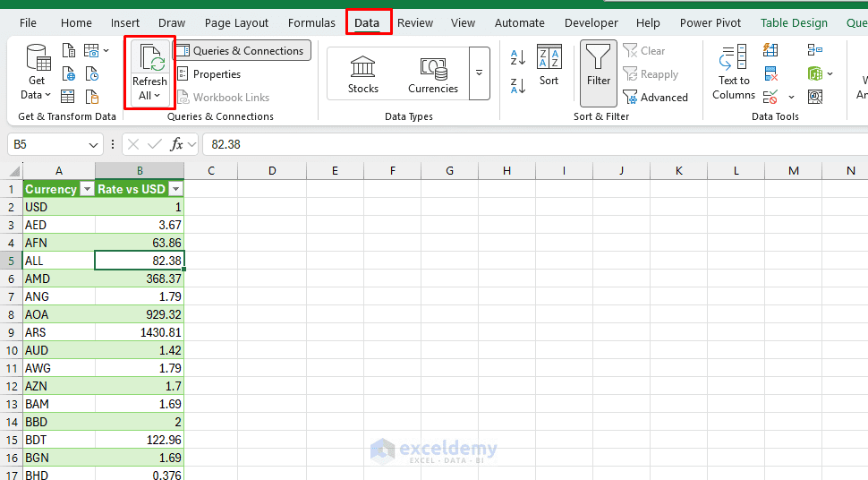The width and height of the screenshot is (868, 480).
Task: Select cell containing AUD
Action: click(x=59, y=350)
